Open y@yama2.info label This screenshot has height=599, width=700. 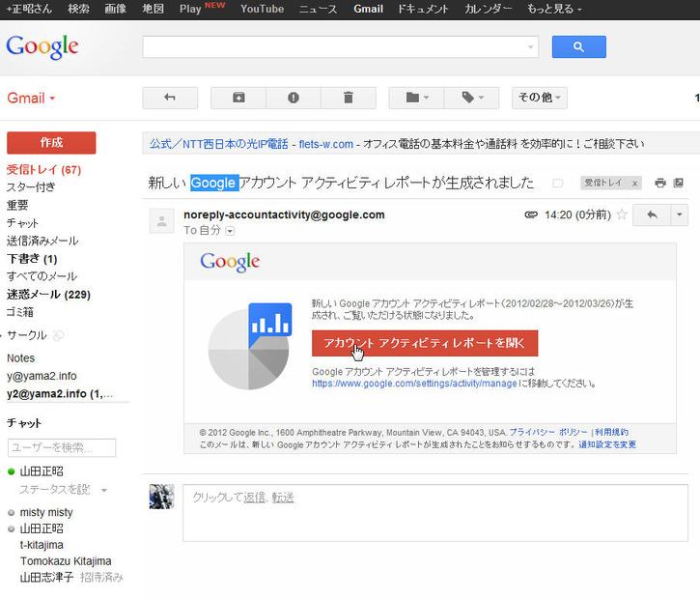coord(42,376)
